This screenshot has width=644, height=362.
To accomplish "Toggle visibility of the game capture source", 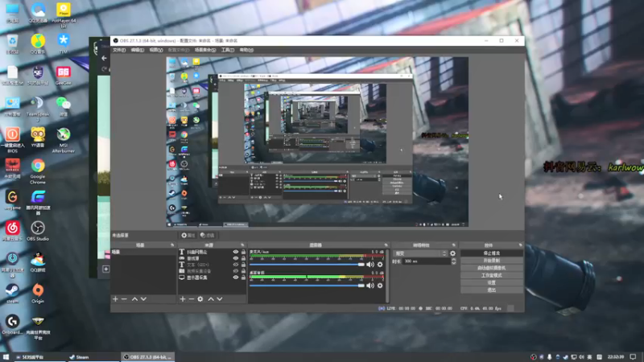I will point(236,258).
